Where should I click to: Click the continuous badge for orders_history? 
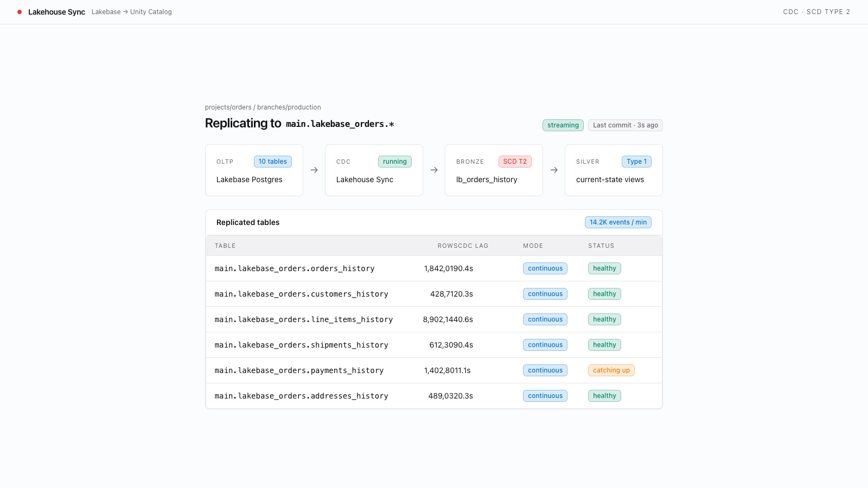point(545,268)
